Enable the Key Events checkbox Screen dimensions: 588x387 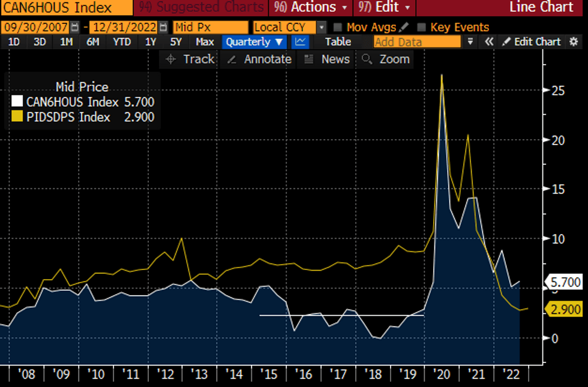(421, 28)
